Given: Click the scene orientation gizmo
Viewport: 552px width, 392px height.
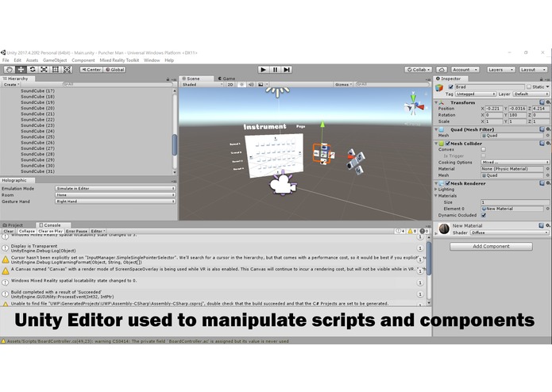Looking at the screenshot, I should [414, 105].
